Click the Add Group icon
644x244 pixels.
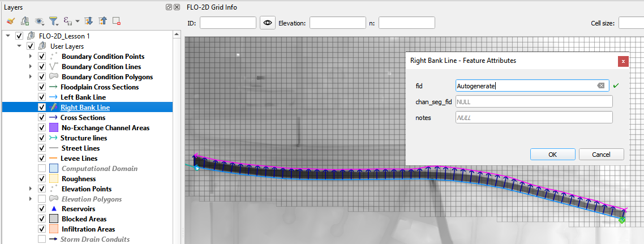pos(25,21)
